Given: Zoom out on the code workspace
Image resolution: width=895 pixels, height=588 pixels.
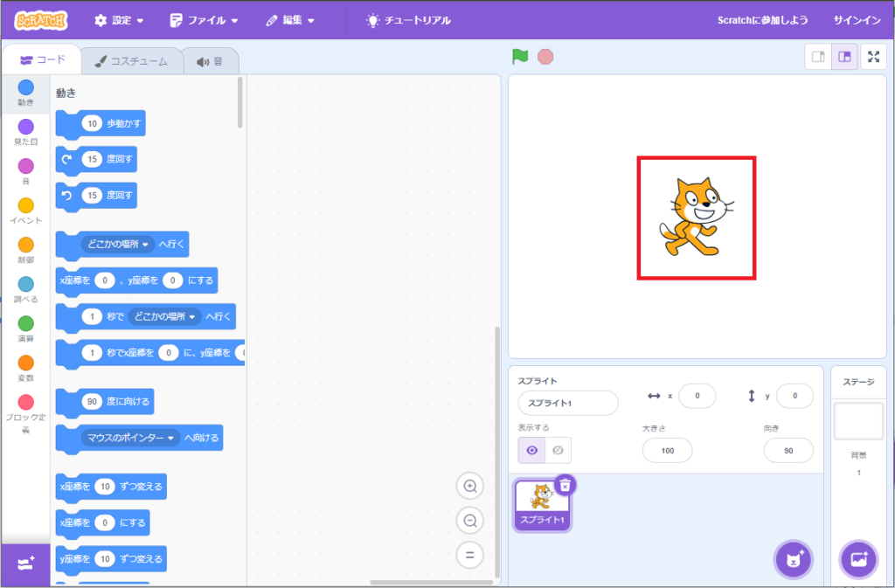Looking at the screenshot, I should 469,521.
